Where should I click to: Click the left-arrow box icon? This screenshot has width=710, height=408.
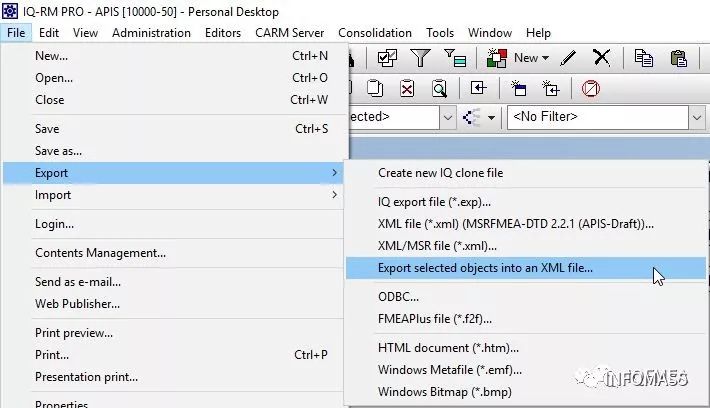tap(478, 88)
